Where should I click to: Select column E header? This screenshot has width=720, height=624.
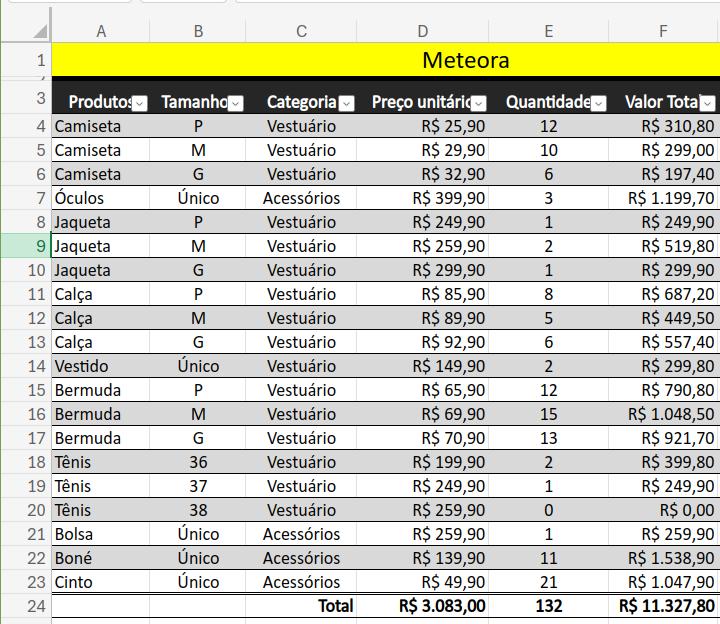point(549,31)
